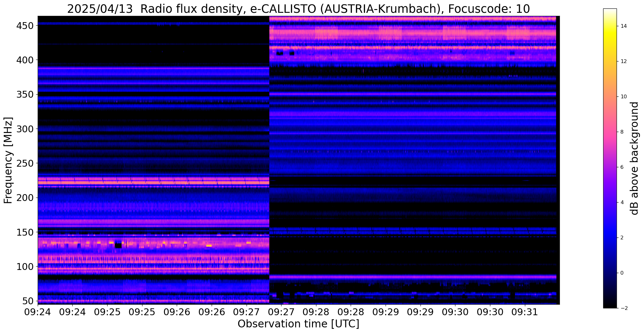
Task: Select the 400 frequency tick label
Action: click(25, 60)
